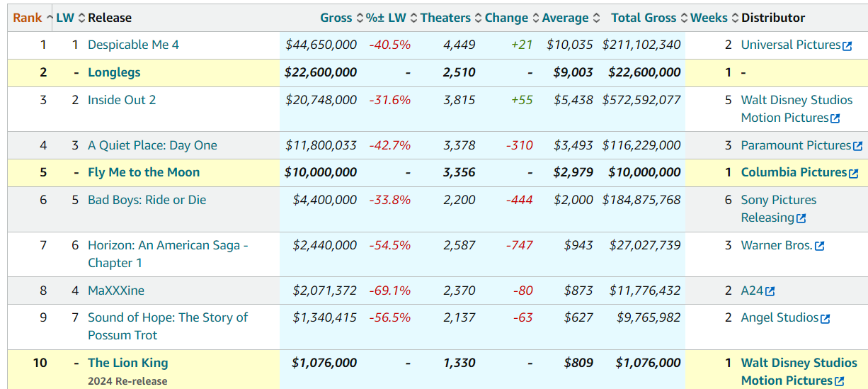Screen dimensions: 868x389
Task: Open the MaXXXine release page
Action: click(116, 290)
